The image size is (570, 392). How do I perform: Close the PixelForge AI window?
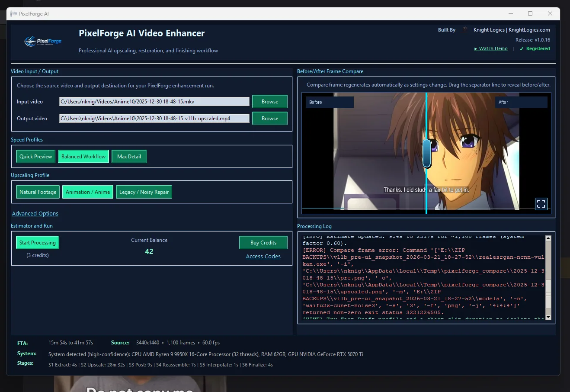(x=550, y=14)
